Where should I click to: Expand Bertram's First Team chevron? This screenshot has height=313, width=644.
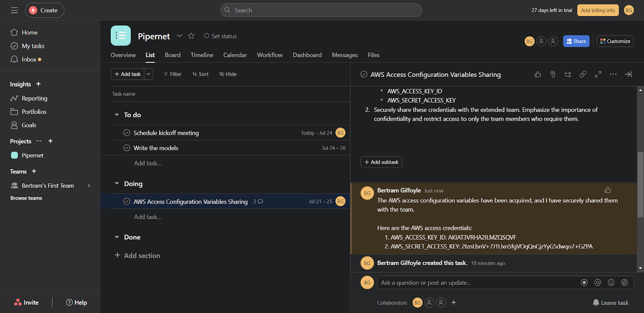(89, 185)
